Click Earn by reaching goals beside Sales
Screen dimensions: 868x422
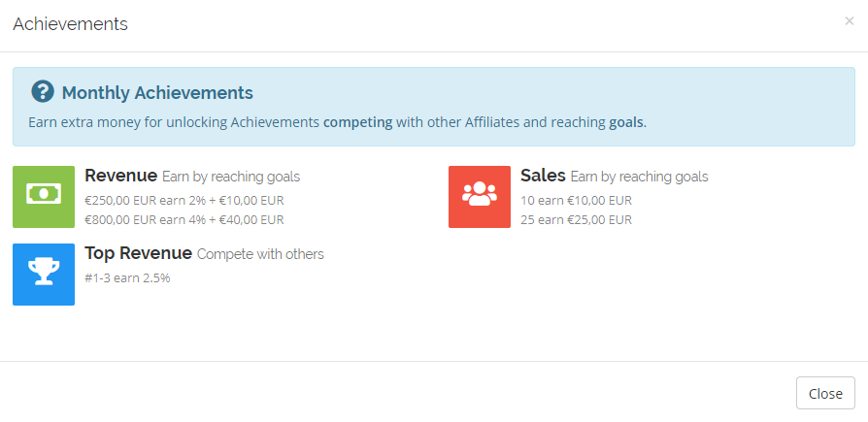click(x=640, y=177)
